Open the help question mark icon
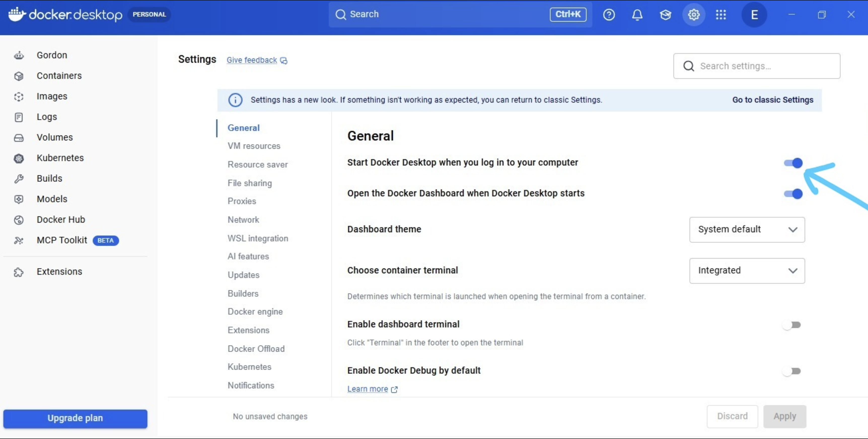The width and height of the screenshot is (868, 439). coord(608,15)
